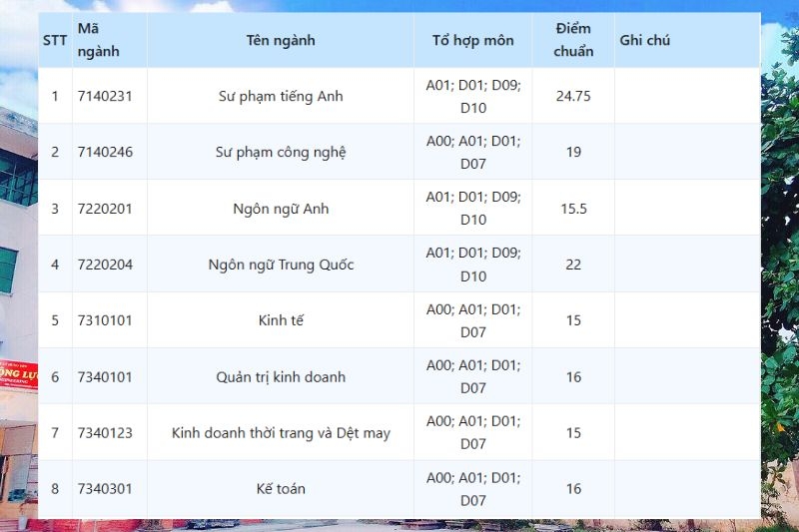
Task: Click the Tên ngành column header
Action: 281,40
